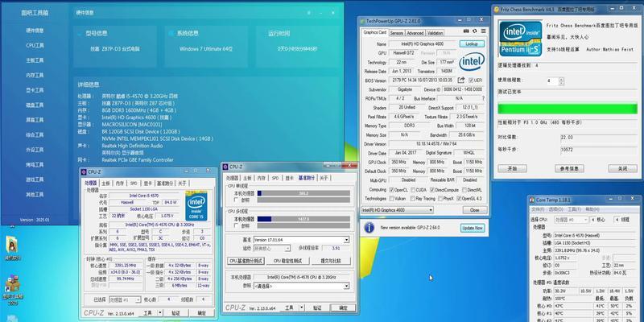Toggle the DirectML checkbox in GPU-Z
This screenshot has height=322, width=644.
point(464,190)
